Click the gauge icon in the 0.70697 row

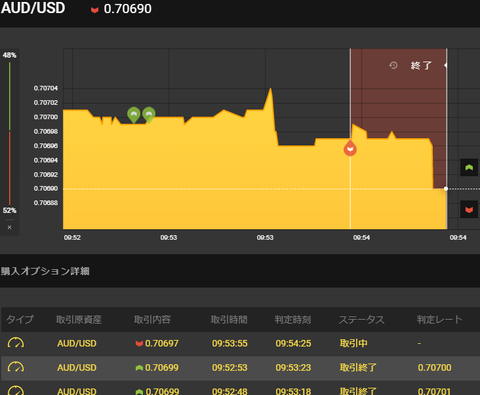coord(16,343)
